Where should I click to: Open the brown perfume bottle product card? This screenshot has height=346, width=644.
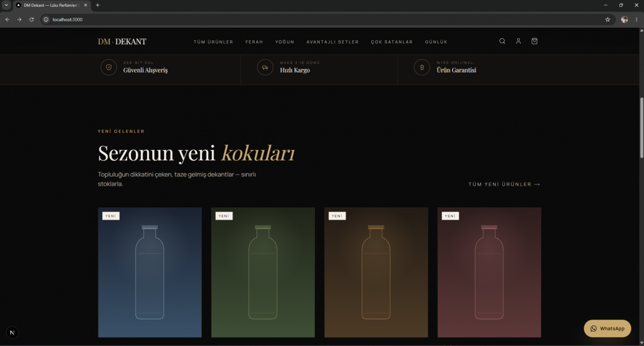pos(376,272)
